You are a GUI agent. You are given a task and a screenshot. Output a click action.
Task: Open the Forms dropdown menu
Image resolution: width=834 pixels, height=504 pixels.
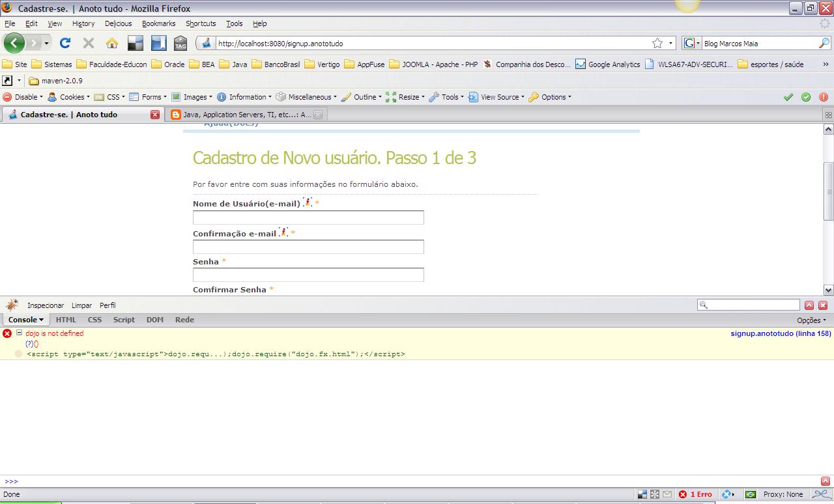(x=148, y=97)
